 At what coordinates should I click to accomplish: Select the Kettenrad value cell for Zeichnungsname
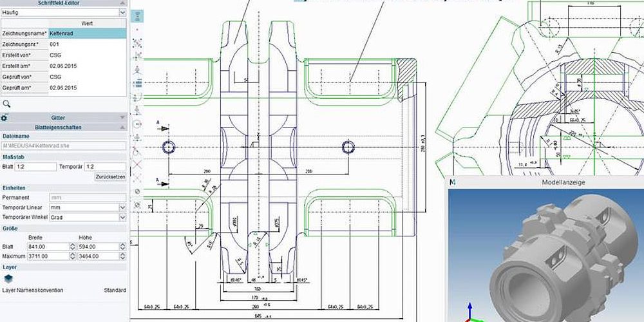click(x=87, y=33)
